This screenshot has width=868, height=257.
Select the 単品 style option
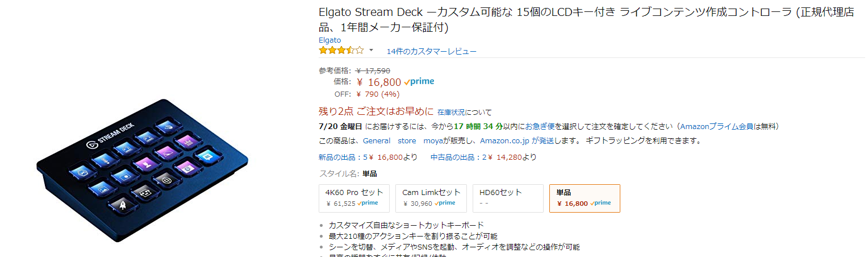click(x=584, y=198)
